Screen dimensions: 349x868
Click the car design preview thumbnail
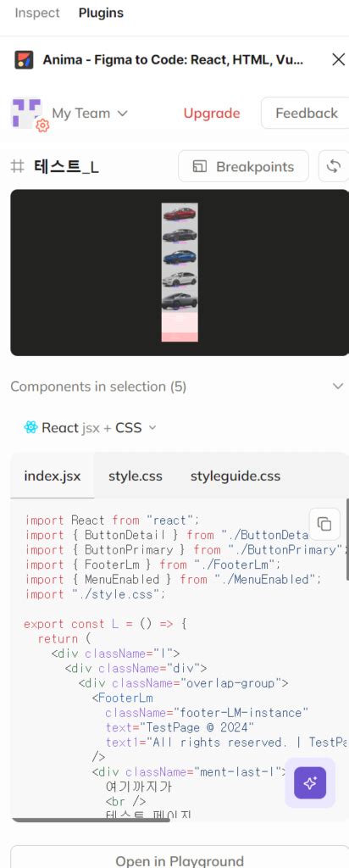[180, 272]
